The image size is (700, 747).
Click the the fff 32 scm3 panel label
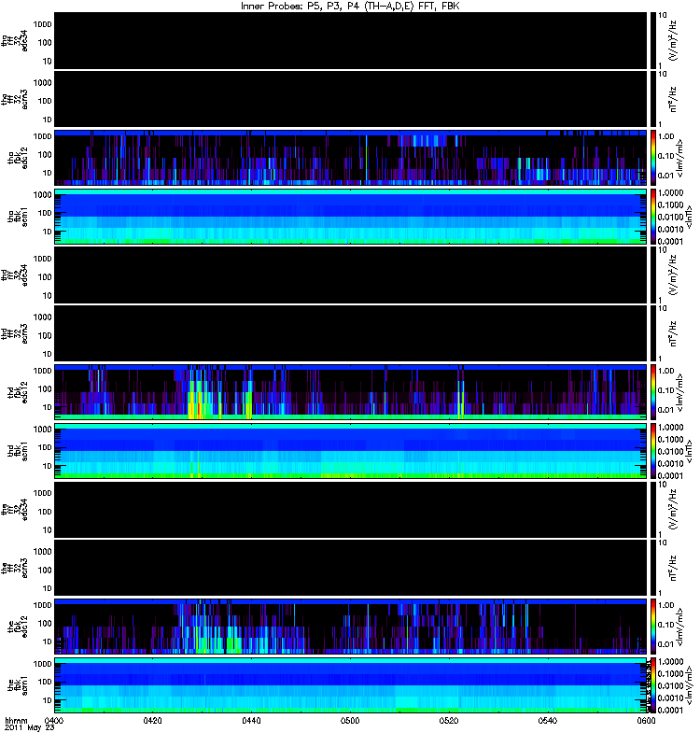click(x=15, y=569)
